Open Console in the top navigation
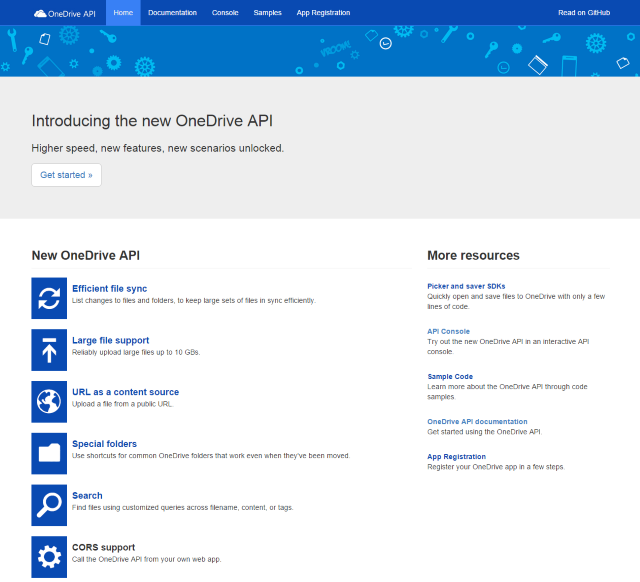 (225, 13)
